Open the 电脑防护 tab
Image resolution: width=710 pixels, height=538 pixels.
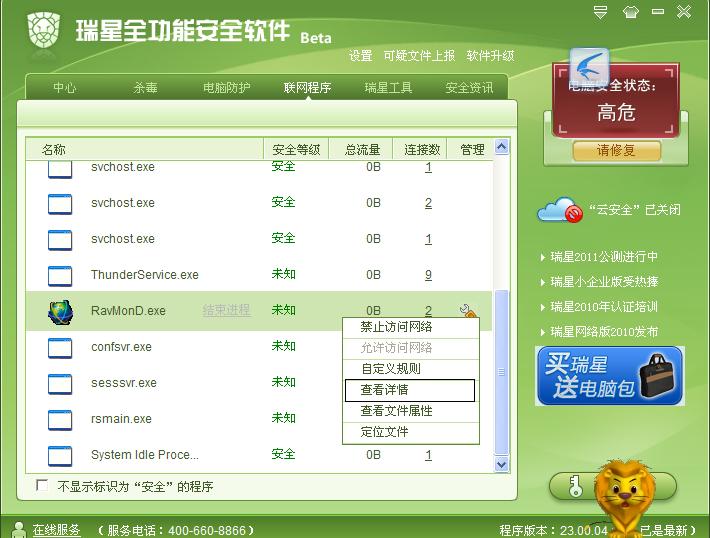[226, 87]
